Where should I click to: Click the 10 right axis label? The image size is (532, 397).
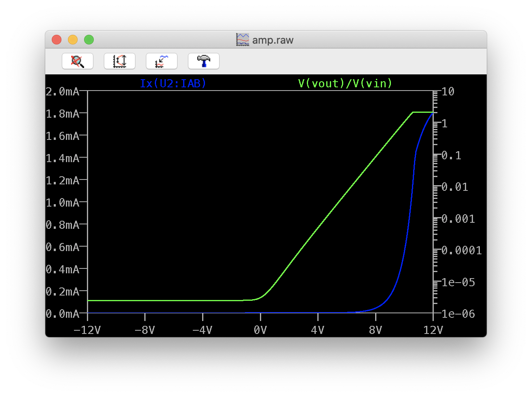click(448, 92)
